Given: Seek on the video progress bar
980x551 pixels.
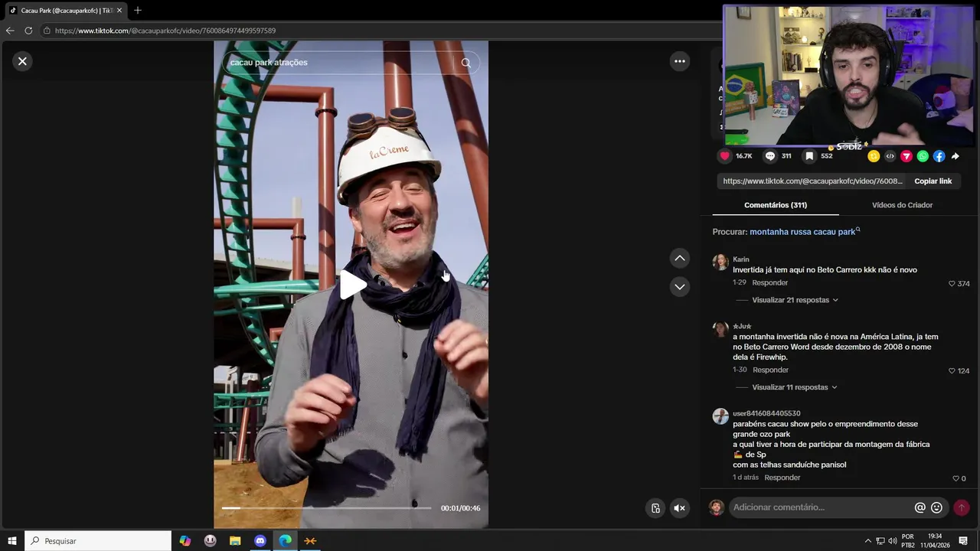Looking at the screenshot, I should 326,508.
